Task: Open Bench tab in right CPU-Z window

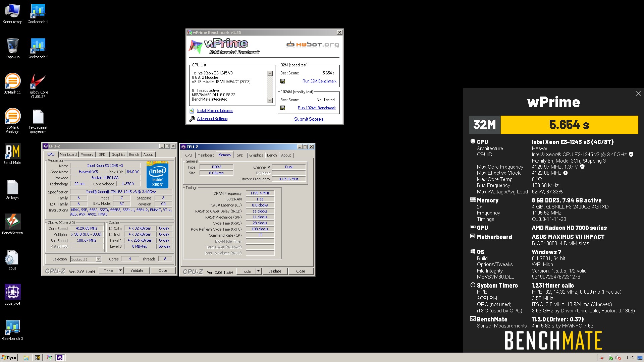Action: pyautogui.click(x=272, y=155)
